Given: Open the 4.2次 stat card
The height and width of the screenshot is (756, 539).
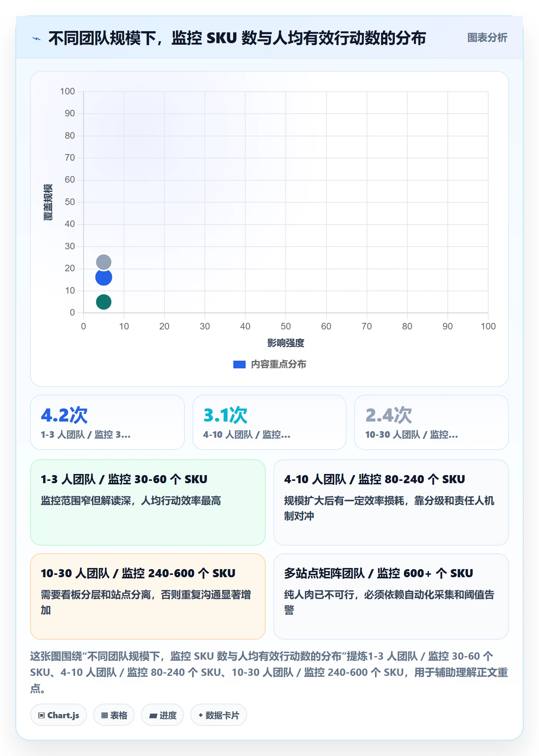Looking at the screenshot, I should pyautogui.click(x=107, y=422).
